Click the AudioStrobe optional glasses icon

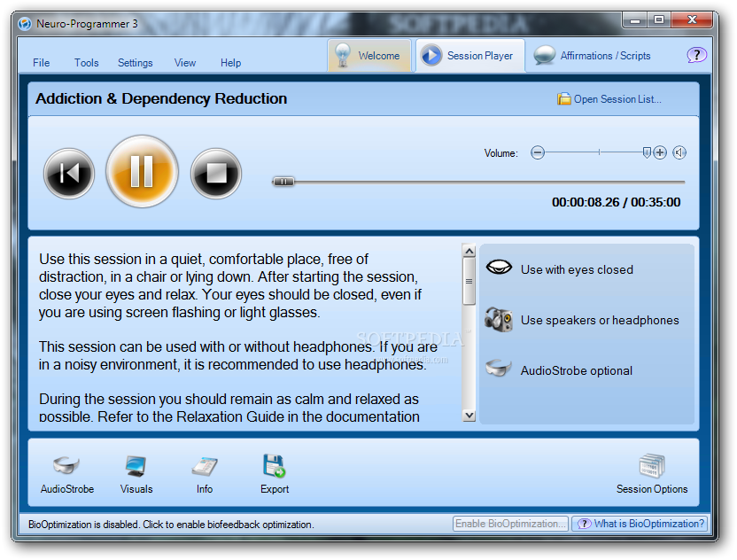pyautogui.click(x=498, y=368)
